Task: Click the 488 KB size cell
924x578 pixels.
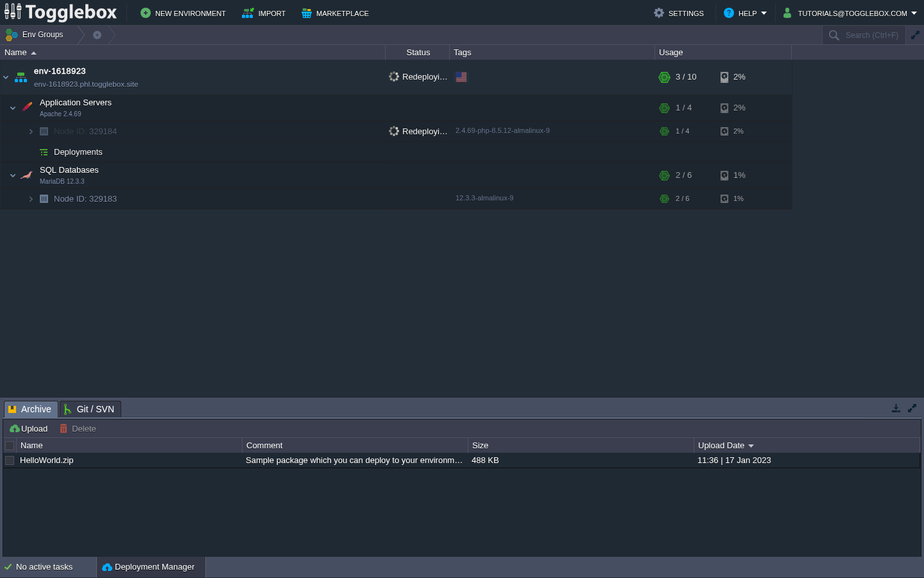Action: tap(485, 460)
